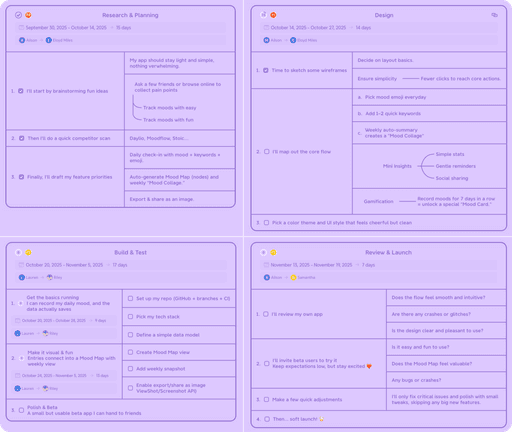Uncheck 'Finally, I'll draft my feature priorities'
Viewport: 512px width, 432px height.
(x=21, y=177)
